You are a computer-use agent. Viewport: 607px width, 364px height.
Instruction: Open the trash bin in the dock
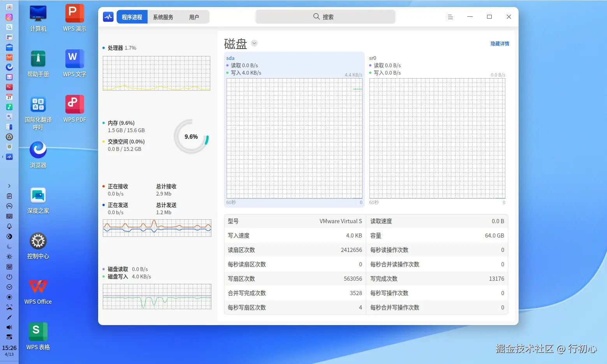pos(9,147)
